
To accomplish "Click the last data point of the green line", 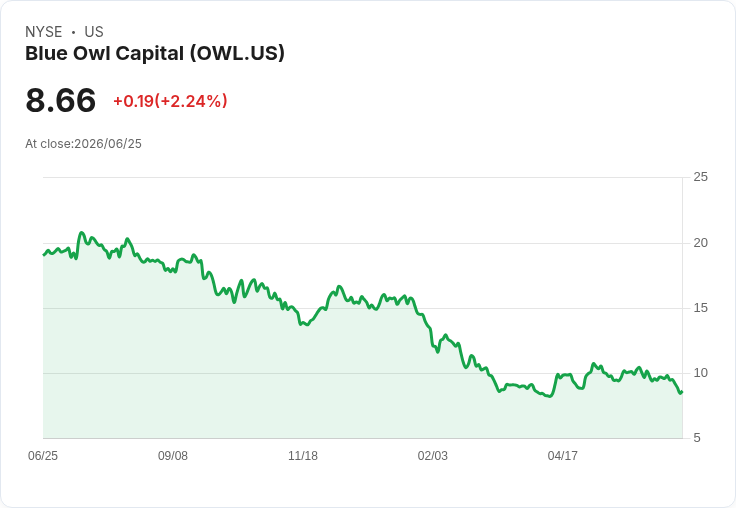I will click(681, 392).
